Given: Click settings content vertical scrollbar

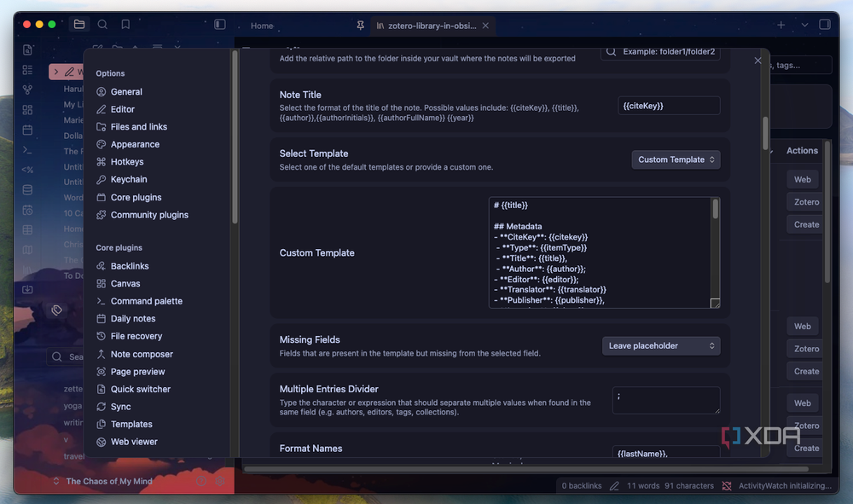Looking at the screenshot, I should click(765, 134).
